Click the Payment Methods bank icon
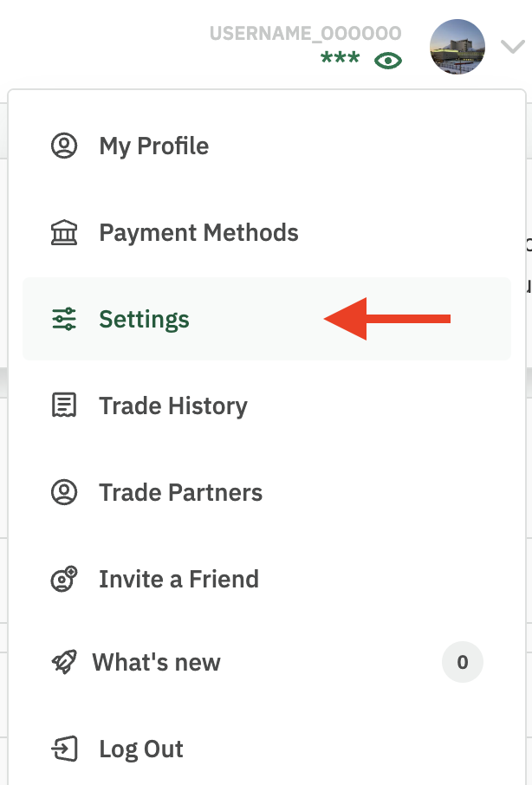Screen dimensions: 532x785 pyautogui.click(x=64, y=232)
